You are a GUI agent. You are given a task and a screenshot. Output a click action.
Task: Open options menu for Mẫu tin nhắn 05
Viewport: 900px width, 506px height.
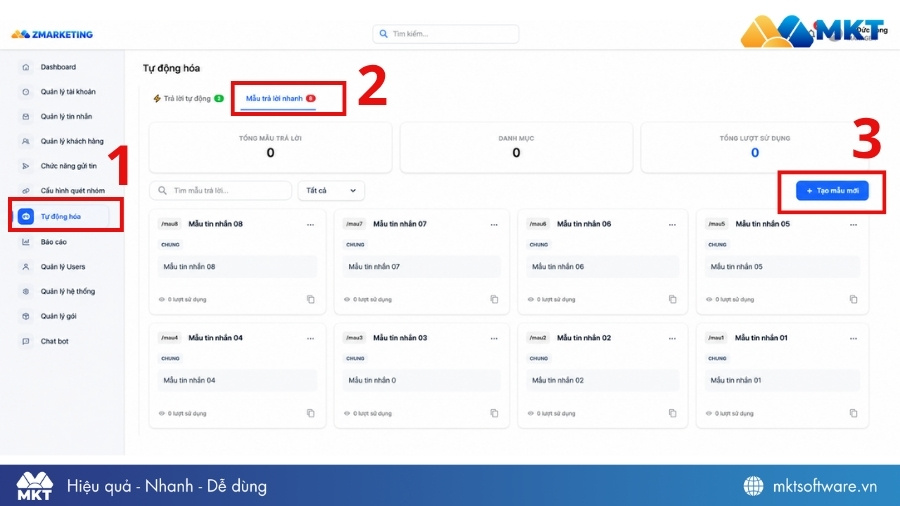(854, 225)
